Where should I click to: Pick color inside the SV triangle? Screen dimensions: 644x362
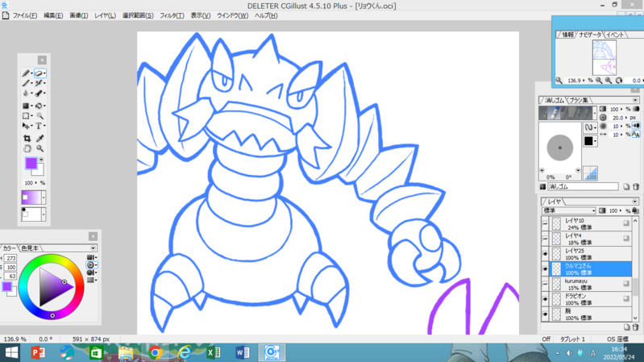[x=52, y=287]
